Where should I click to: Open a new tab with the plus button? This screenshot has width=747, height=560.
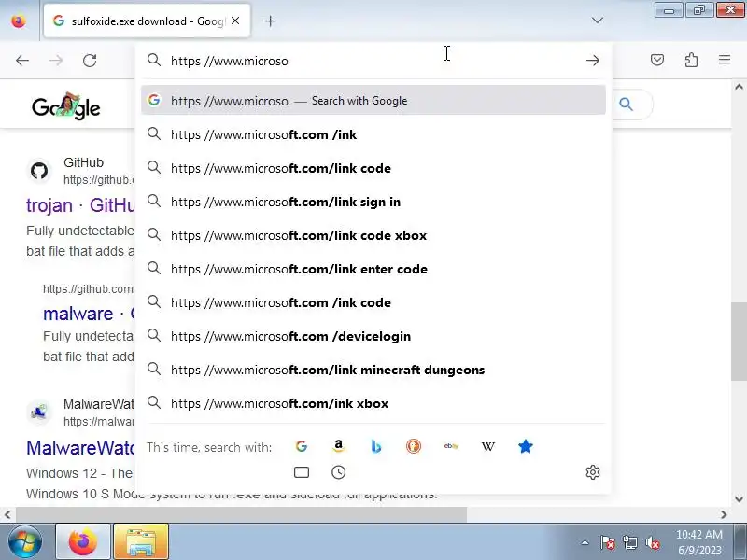(270, 21)
